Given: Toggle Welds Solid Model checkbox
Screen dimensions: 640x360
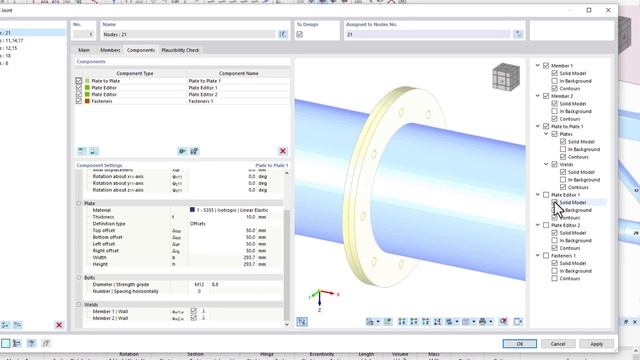Looking at the screenshot, I should point(563,172).
